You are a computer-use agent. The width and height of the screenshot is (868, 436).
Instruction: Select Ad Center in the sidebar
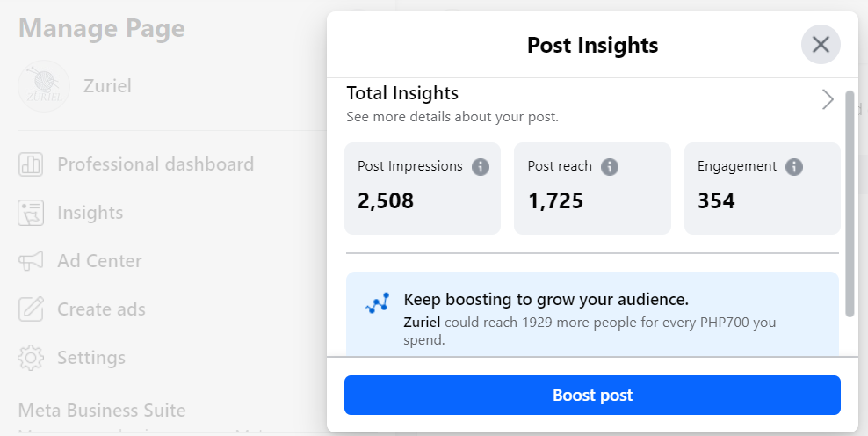(x=99, y=261)
